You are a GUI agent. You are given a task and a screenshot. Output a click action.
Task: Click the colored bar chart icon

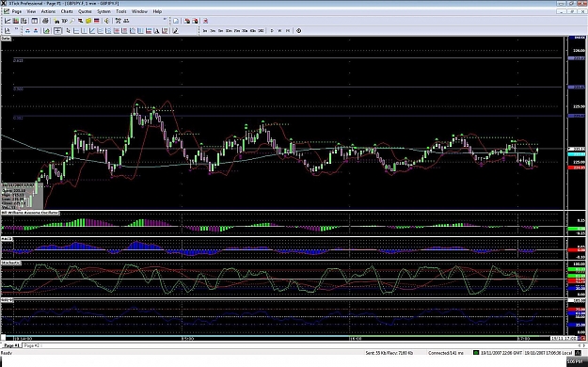click(x=16, y=21)
